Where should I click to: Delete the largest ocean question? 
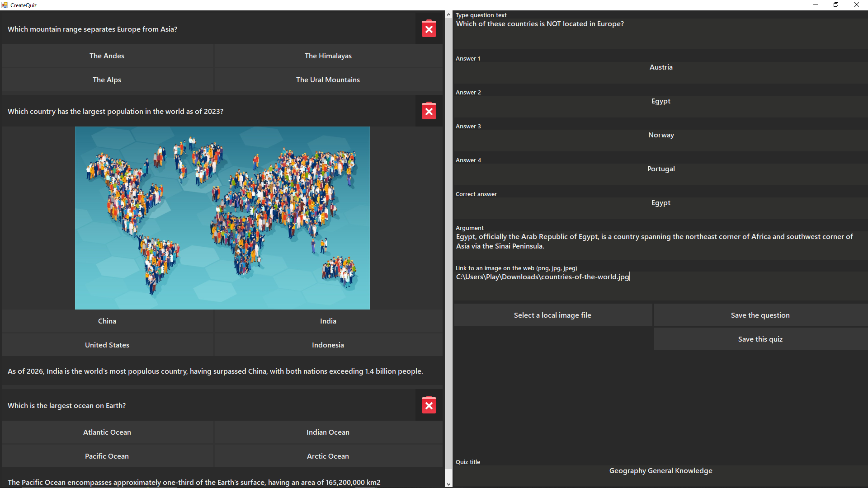pyautogui.click(x=429, y=405)
